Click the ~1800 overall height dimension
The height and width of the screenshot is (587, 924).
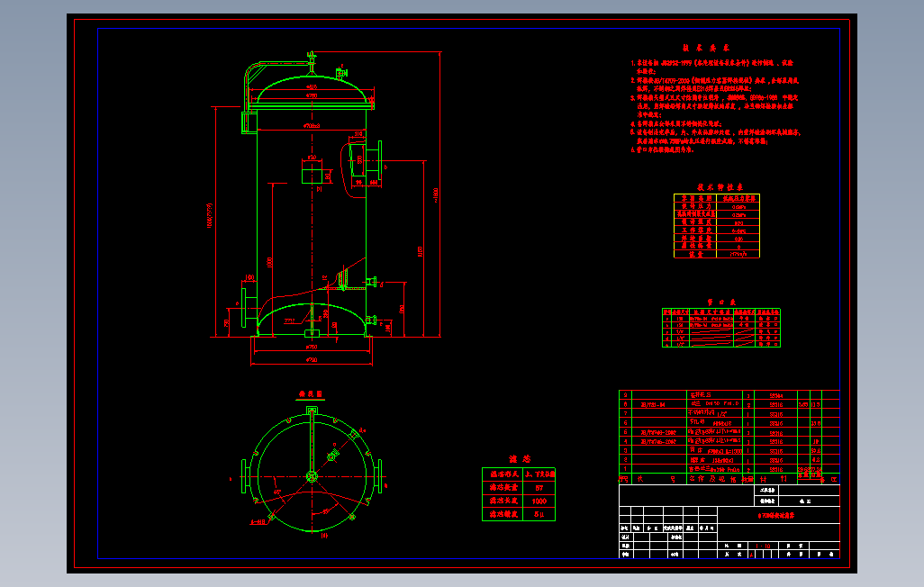click(436, 195)
